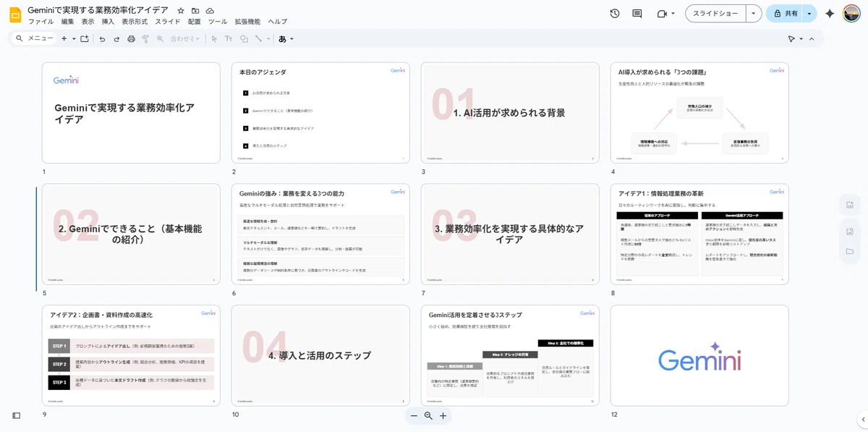
Task: Select the 本日のアジェンダ slide thumbnail
Action: 320,113
